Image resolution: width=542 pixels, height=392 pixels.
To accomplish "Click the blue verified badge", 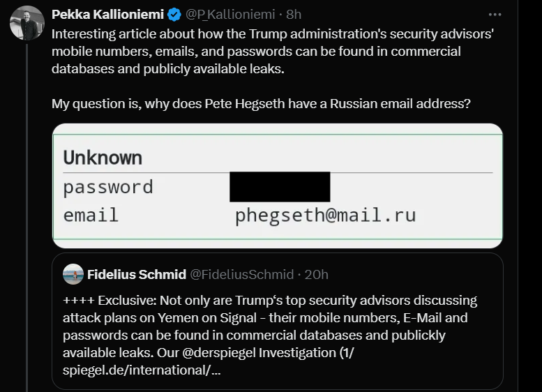I will click(174, 15).
